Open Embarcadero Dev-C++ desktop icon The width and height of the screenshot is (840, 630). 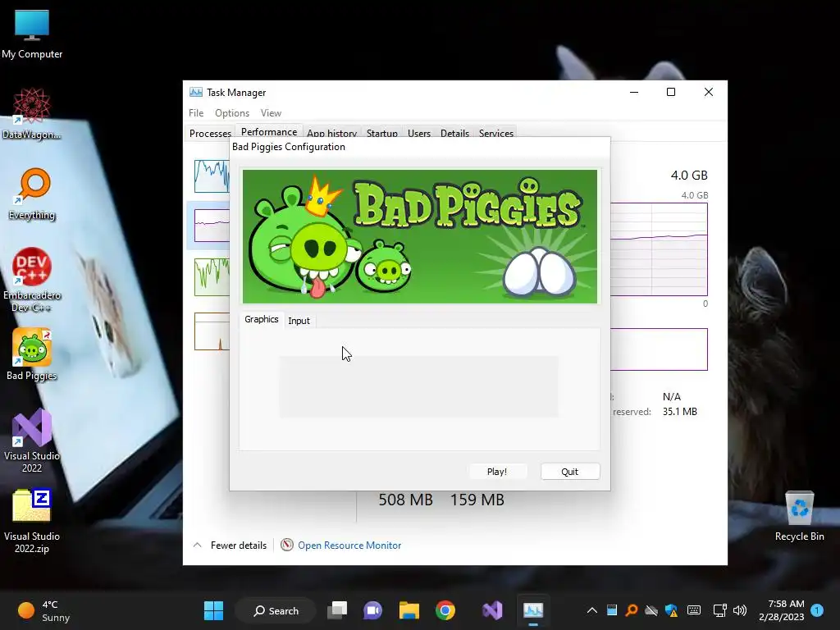pyautogui.click(x=32, y=280)
